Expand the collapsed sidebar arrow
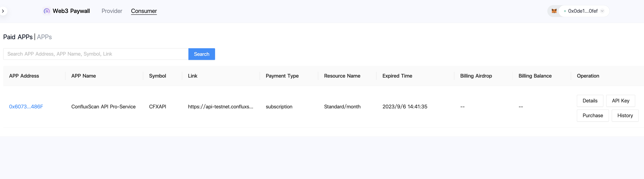The width and height of the screenshot is (644, 179). click(3, 11)
